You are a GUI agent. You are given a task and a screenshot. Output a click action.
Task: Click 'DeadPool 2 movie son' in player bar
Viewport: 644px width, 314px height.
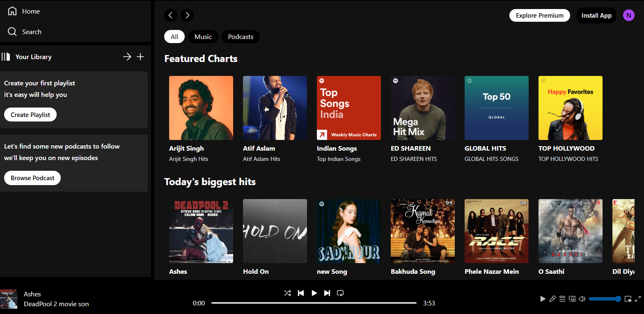pos(56,304)
